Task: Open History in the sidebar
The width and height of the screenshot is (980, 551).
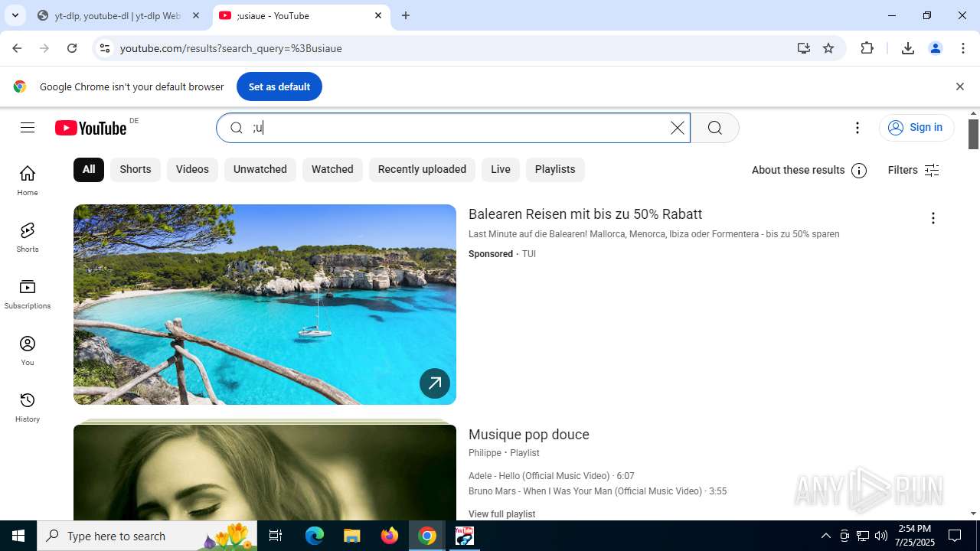Action: (28, 407)
